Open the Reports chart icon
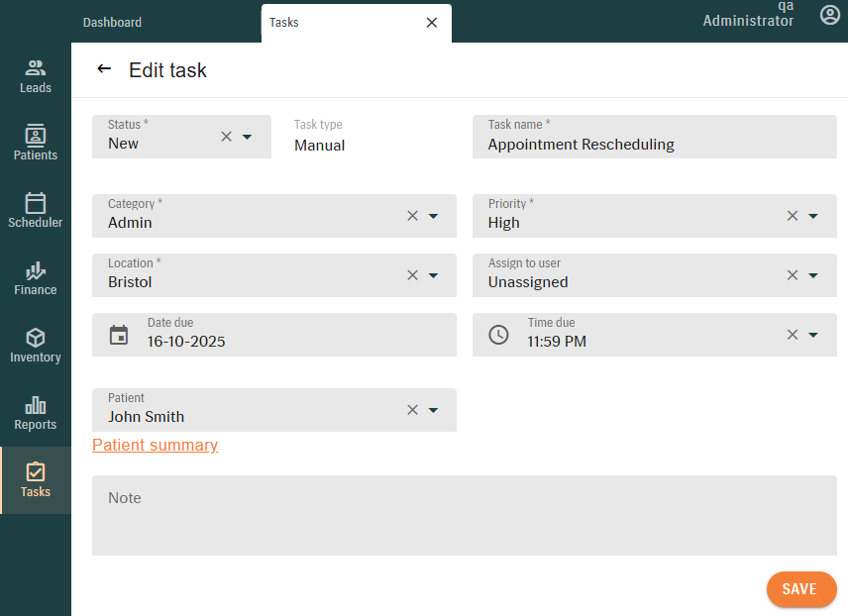848x616 pixels. (36, 405)
